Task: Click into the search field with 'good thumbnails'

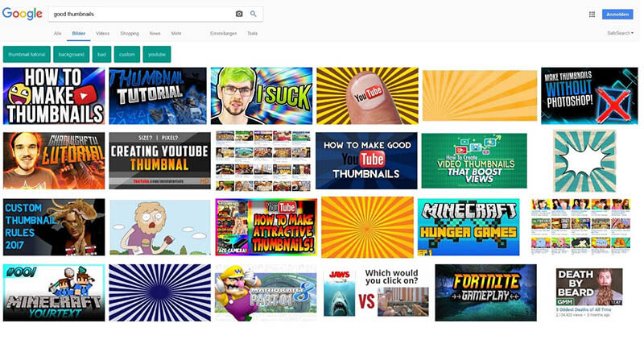Action: 137,14
